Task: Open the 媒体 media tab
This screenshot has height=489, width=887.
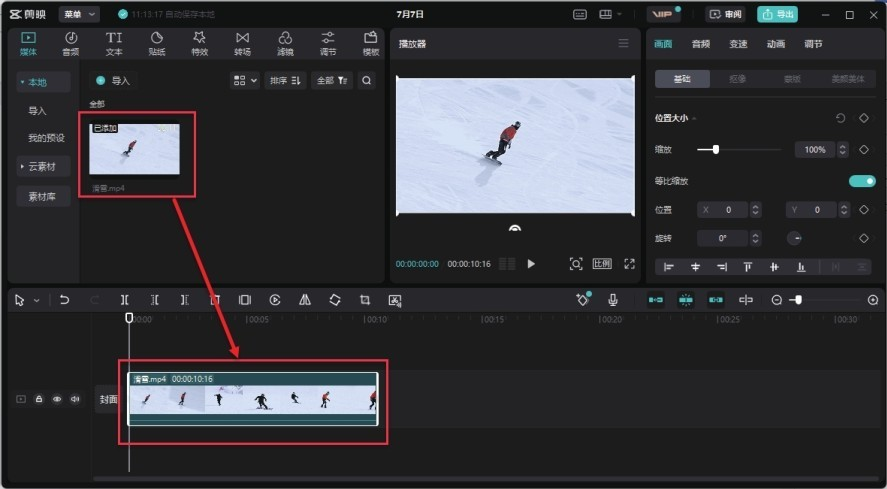Action: point(28,44)
